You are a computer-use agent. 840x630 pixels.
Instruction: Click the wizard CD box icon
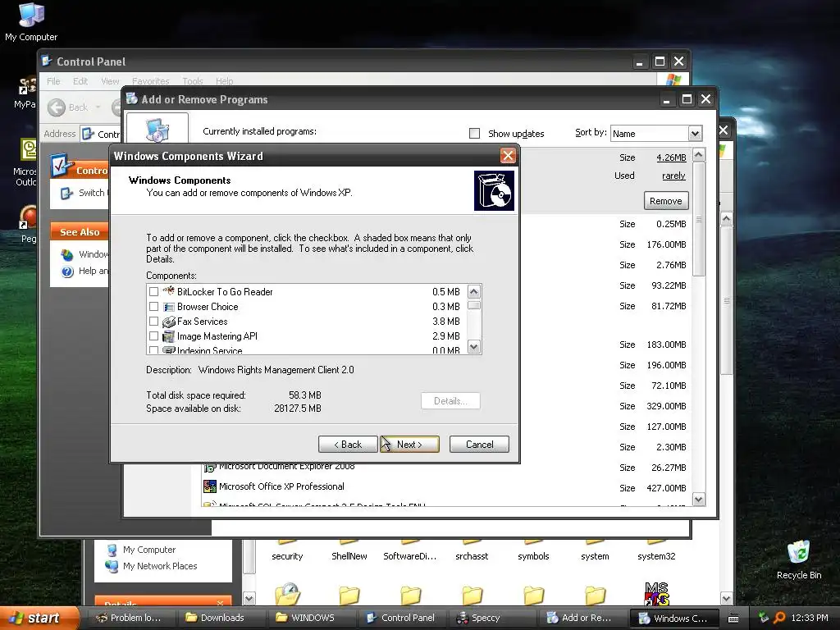(x=494, y=190)
